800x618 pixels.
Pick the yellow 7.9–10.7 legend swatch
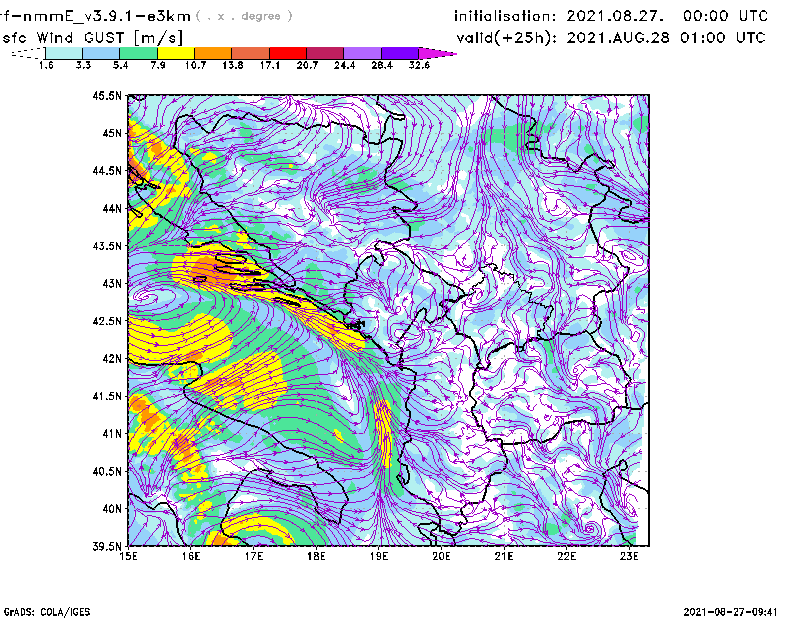176,53
